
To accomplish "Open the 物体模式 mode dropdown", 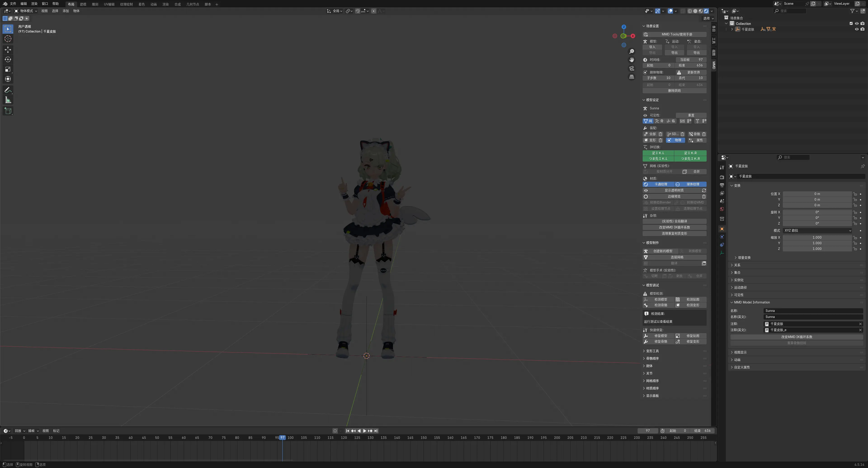I will click(x=26, y=11).
